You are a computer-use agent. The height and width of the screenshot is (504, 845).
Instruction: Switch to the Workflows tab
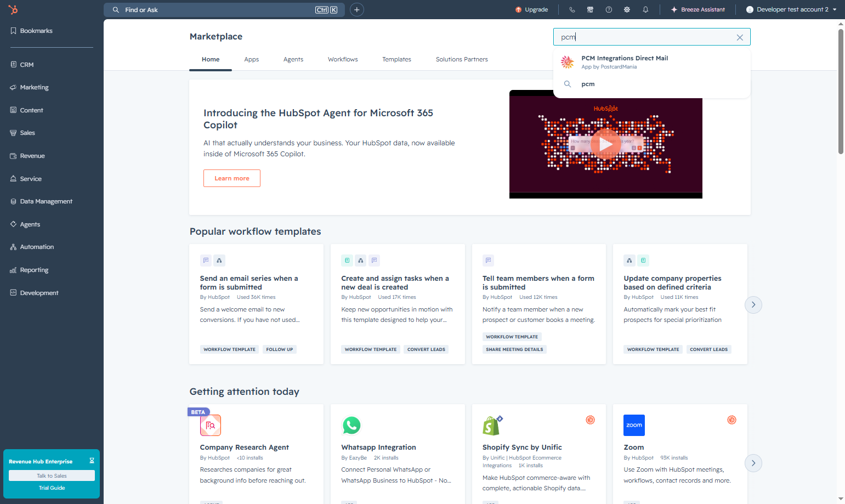[x=343, y=59]
